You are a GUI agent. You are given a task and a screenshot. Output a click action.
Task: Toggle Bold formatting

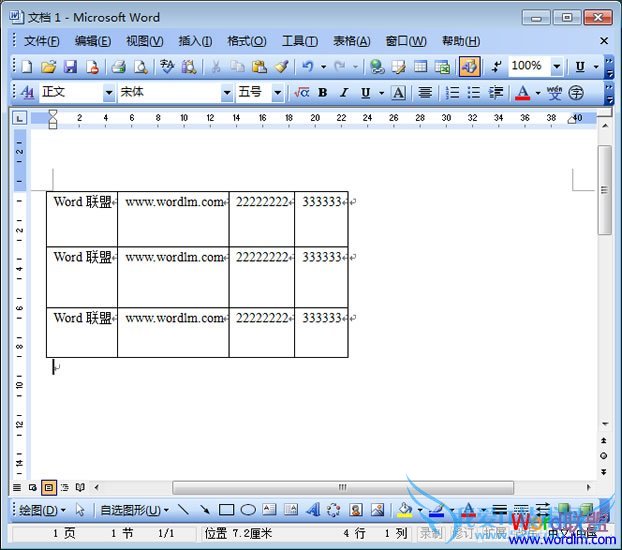pyautogui.click(x=323, y=93)
